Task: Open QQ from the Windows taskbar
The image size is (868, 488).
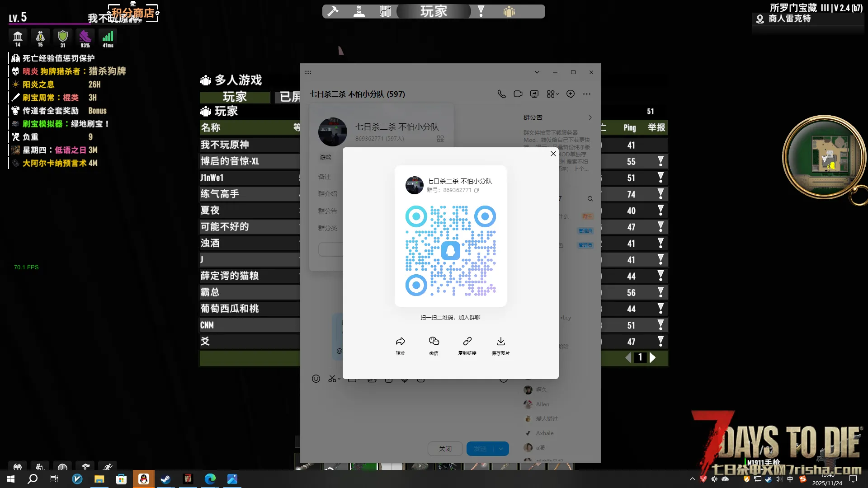Action: (144, 479)
